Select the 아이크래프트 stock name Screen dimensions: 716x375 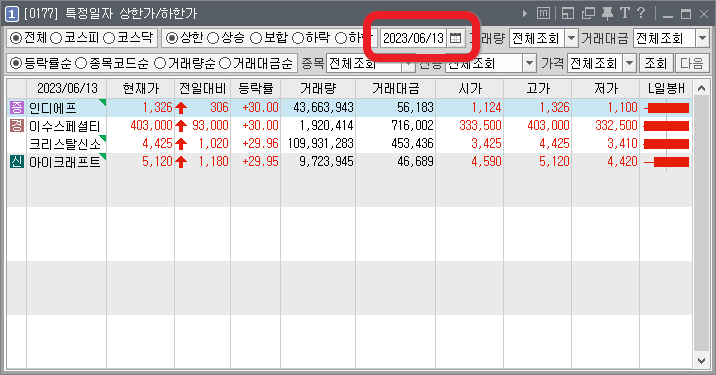pyautogui.click(x=64, y=162)
